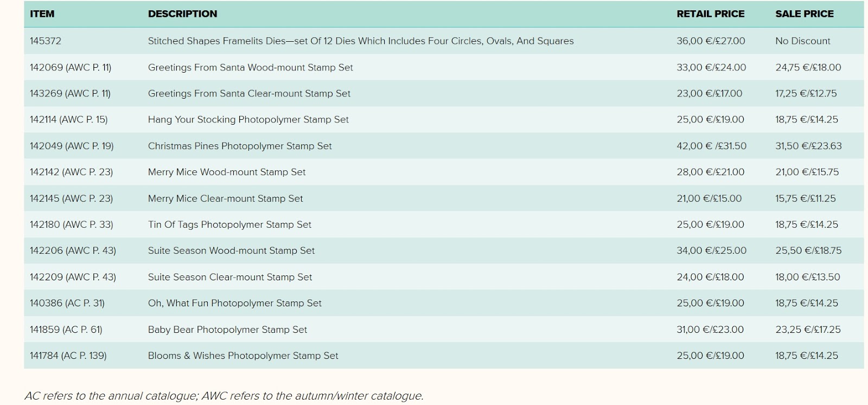This screenshot has height=405, width=868.
Task: Select Stitched Shapes Framelits Dies description
Action: pos(361,41)
